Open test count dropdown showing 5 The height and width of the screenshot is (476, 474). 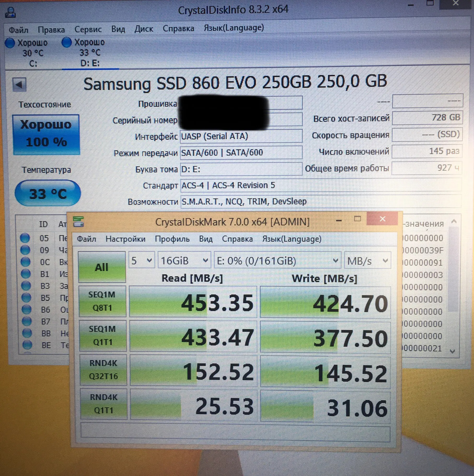(141, 260)
